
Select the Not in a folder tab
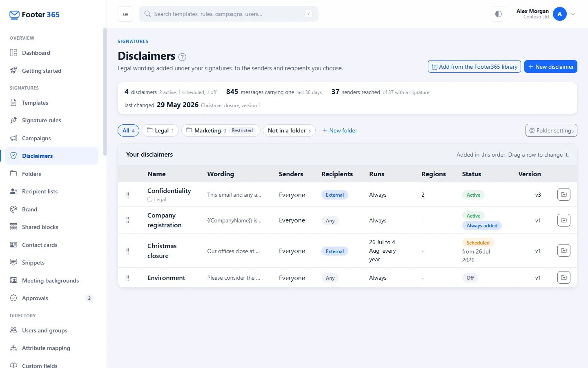289,130
